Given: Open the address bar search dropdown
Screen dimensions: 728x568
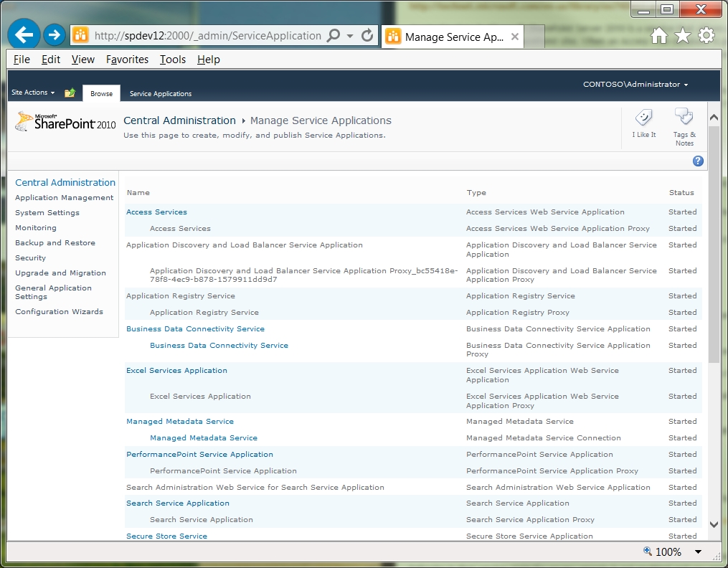Looking at the screenshot, I should pyautogui.click(x=350, y=34).
